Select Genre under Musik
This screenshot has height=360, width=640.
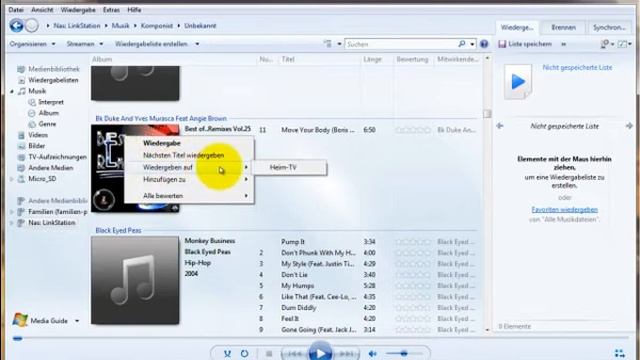pos(47,124)
